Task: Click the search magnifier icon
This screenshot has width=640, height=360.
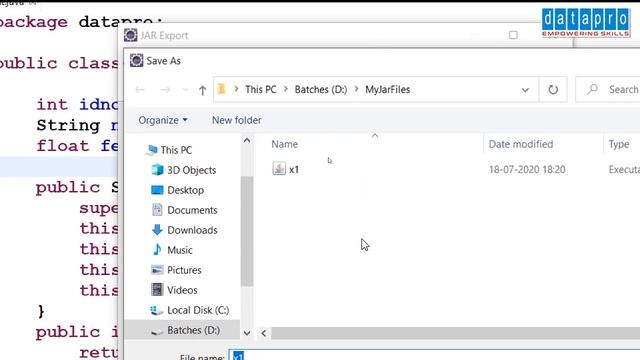Action: (x=593, y=89)
